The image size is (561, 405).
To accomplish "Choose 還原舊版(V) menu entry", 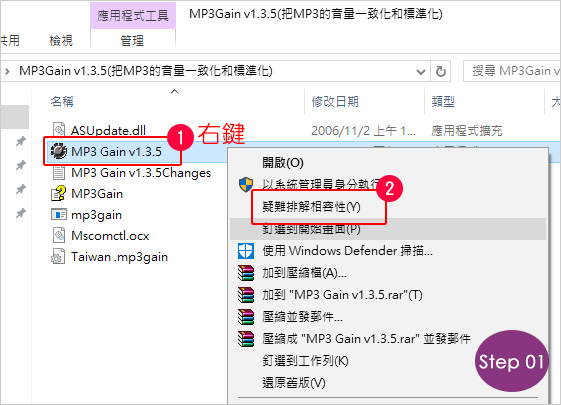I will (387, 383).
